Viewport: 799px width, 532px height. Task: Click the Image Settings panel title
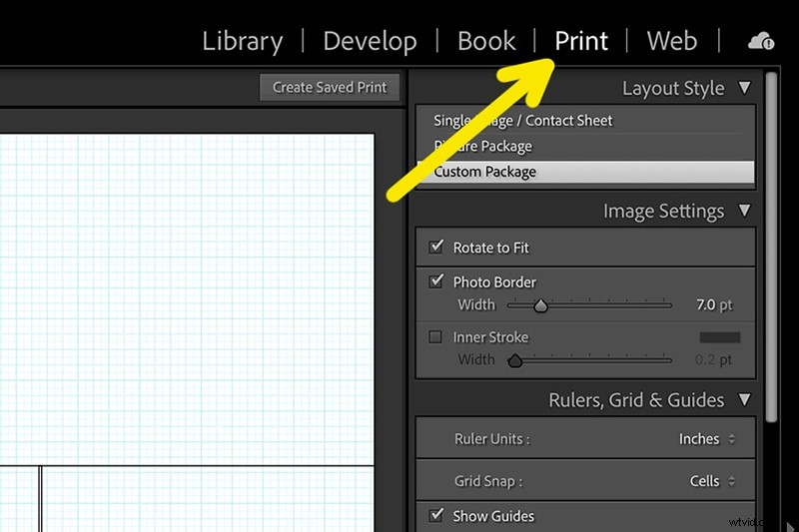(663, 212)
